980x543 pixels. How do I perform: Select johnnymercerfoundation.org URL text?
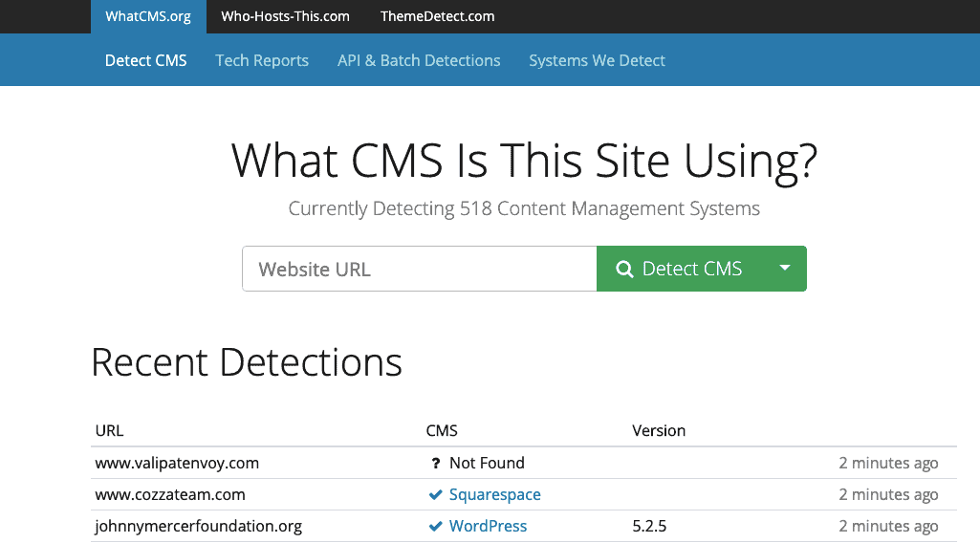click(198, 526)
